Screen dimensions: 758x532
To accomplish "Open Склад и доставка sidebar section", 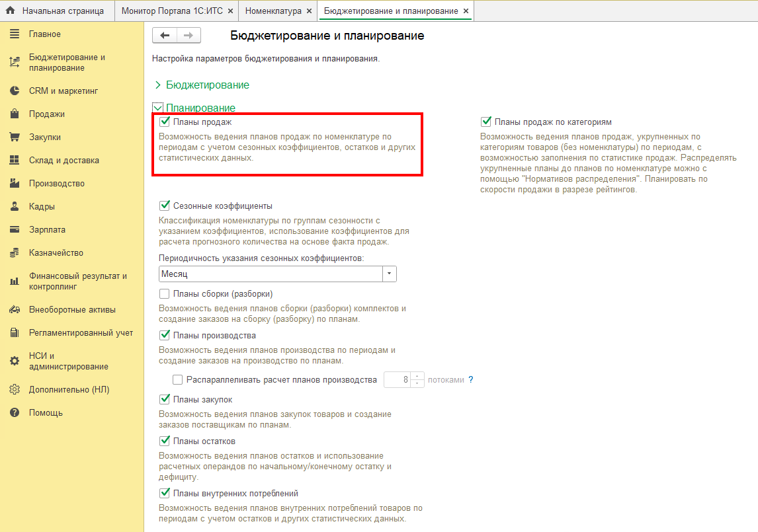I will 63,160.
